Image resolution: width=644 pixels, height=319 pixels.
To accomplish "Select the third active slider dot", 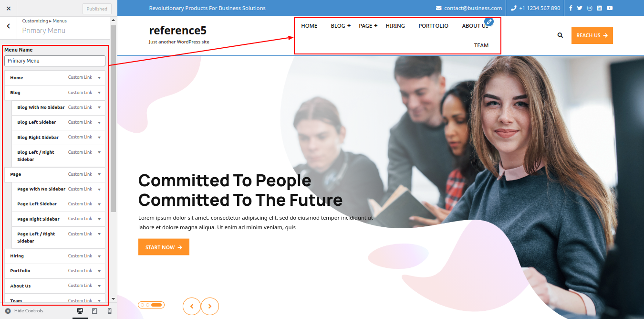I will coord(156,305).
